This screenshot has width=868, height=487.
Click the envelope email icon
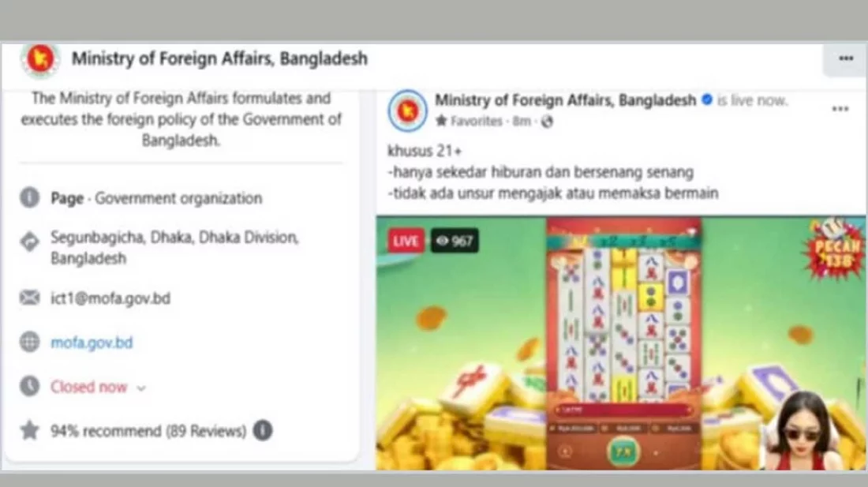pyautogui.click(x=30, y=298)
